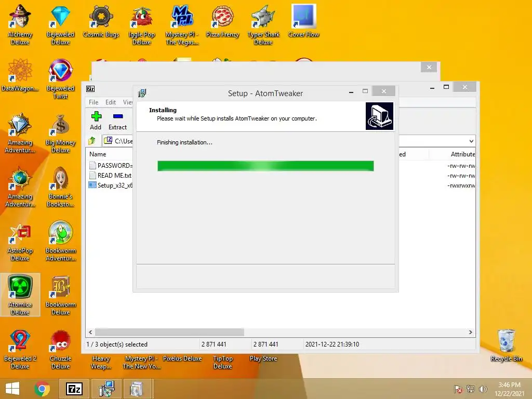Click the volume icon in system tray
This screenshot has height=399, width=532.
tap(483, 389)
